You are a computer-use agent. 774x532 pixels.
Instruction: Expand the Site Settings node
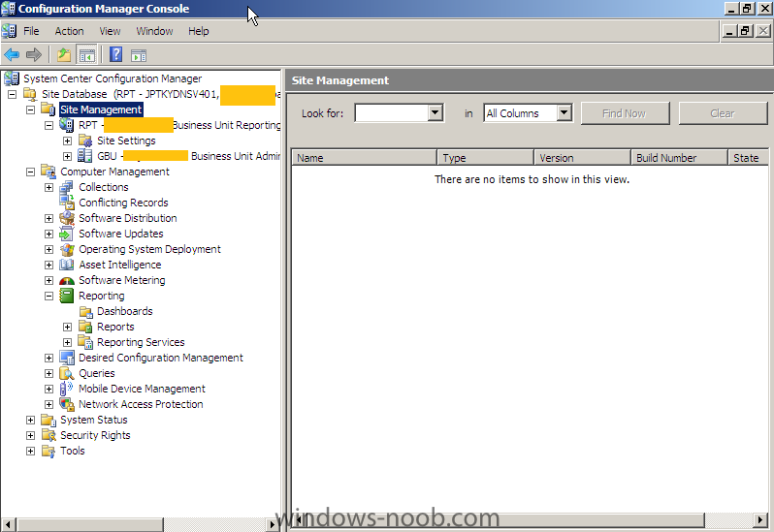coord(68,141)
